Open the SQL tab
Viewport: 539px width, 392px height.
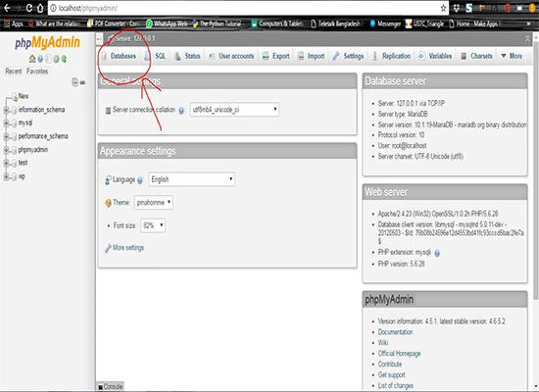pos(155,56)
